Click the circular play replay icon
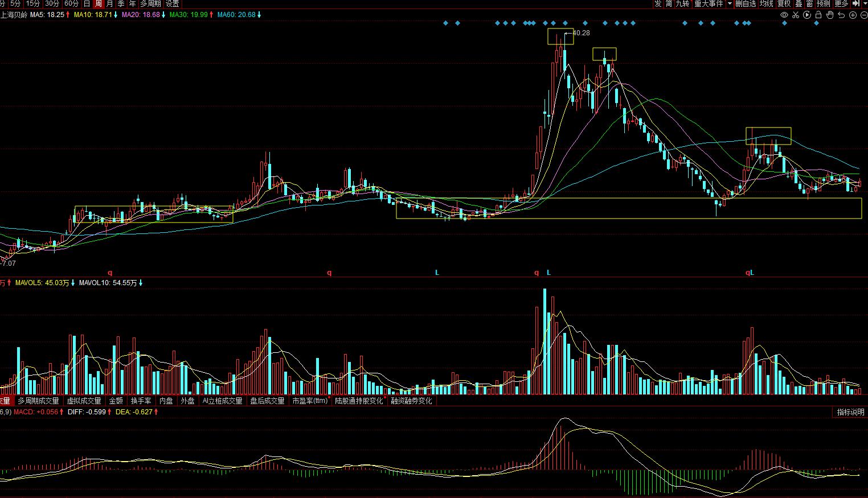 [x=807, y=15]
